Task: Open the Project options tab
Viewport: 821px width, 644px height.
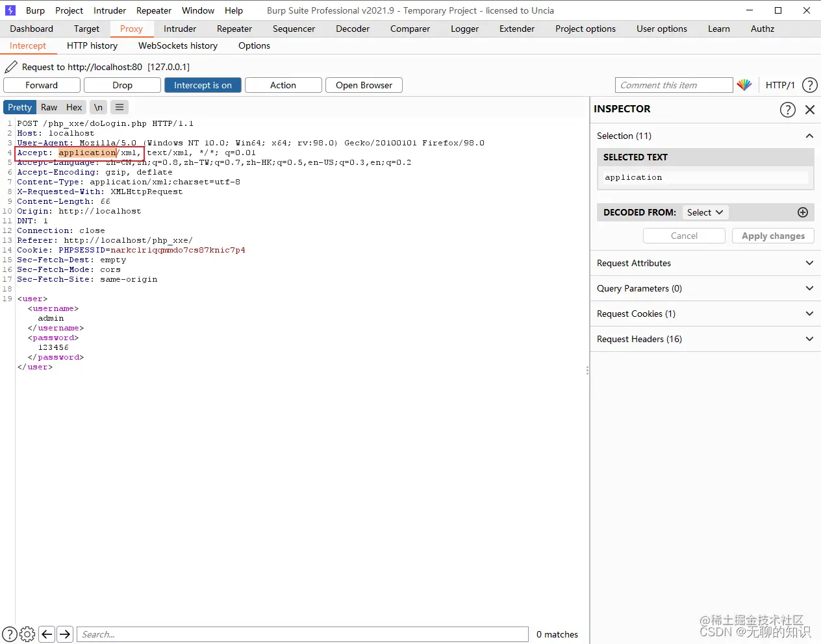Action: coord(585,29)
